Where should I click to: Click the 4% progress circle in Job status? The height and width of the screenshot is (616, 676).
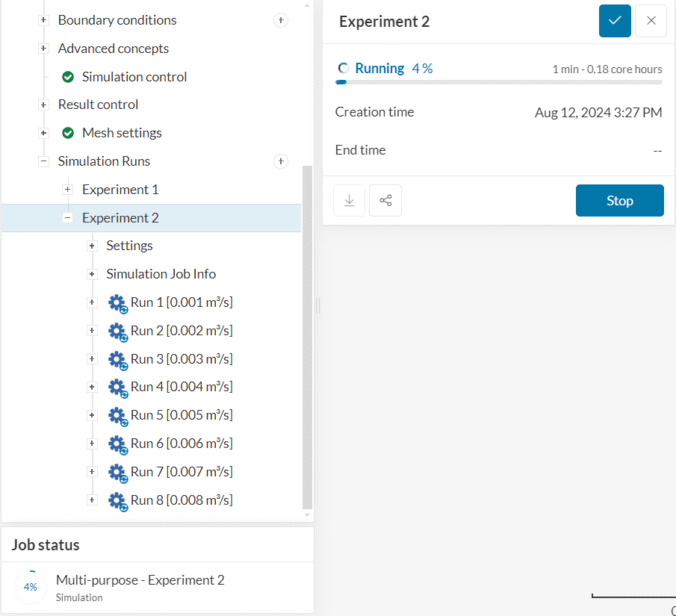click(x=31, y=587)
